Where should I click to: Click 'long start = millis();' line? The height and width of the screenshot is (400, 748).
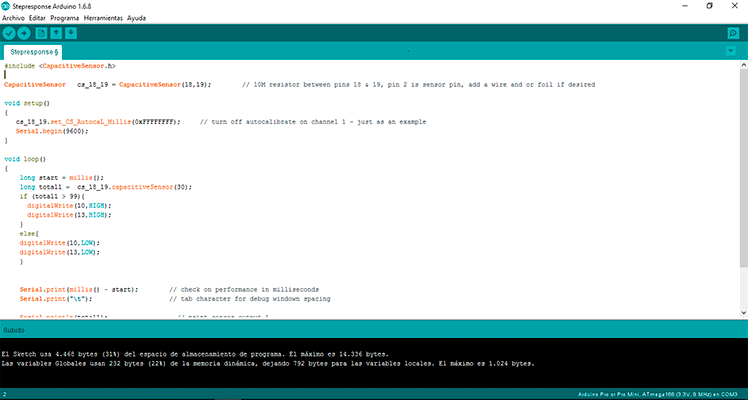62,178
